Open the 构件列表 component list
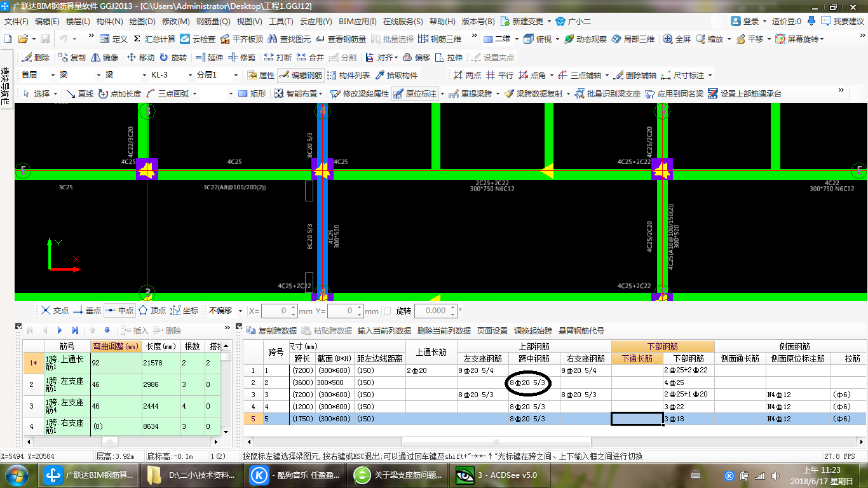This screenshot has height=488, width=868. point(348,75)
